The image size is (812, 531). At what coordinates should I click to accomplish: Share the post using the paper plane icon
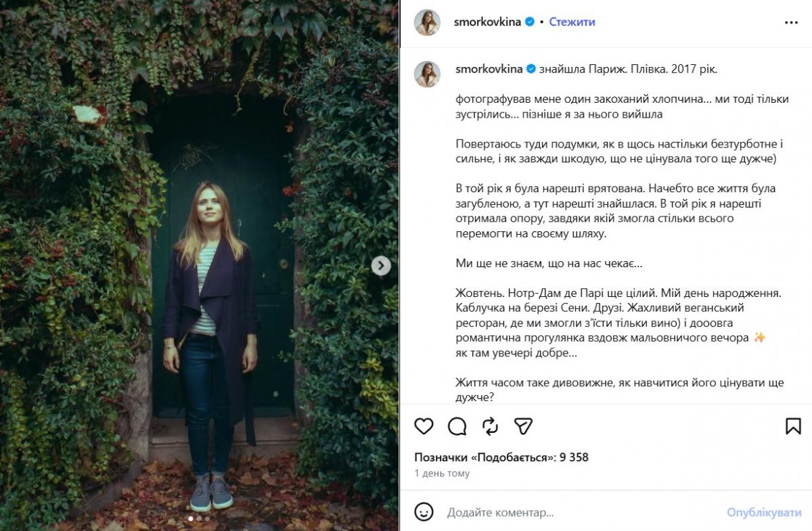(523, 426)
